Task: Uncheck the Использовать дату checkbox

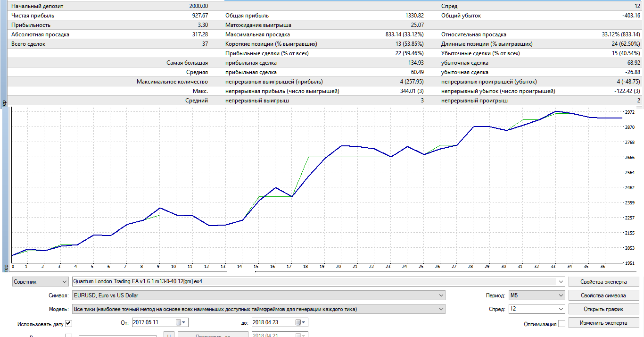Action: [x=68, y=324]
